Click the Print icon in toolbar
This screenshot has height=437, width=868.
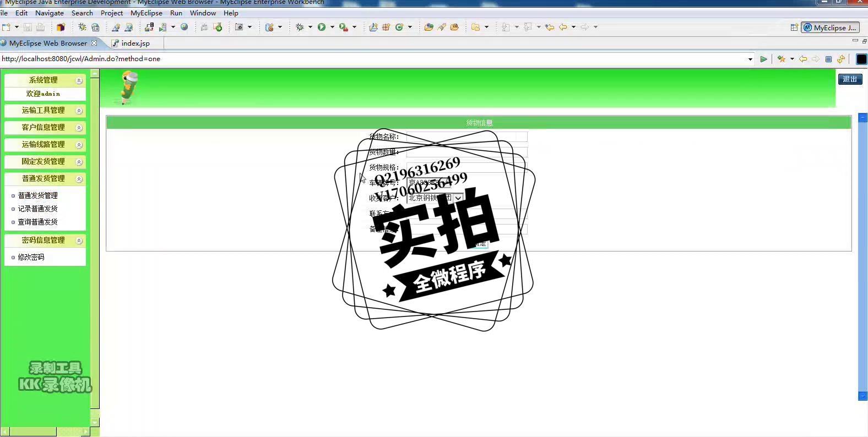[40, 27]
